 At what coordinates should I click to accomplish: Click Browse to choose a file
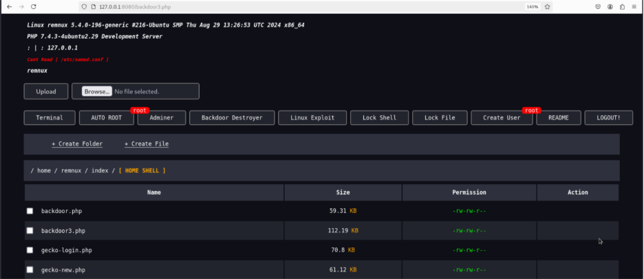tap(96, 91)
